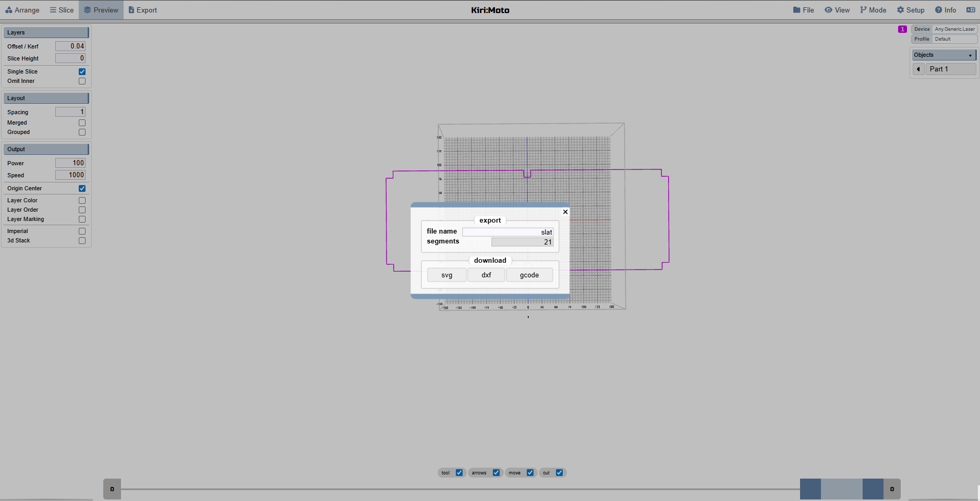Open the Mode switcher icon

(863, 9)
